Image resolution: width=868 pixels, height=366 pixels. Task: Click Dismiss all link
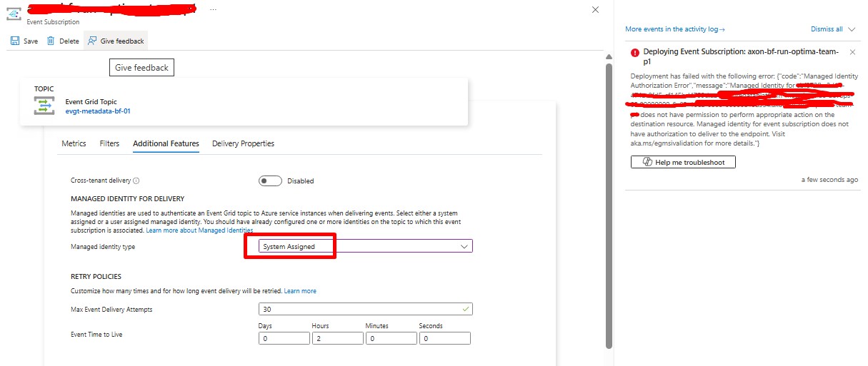[x=827, y=29]
